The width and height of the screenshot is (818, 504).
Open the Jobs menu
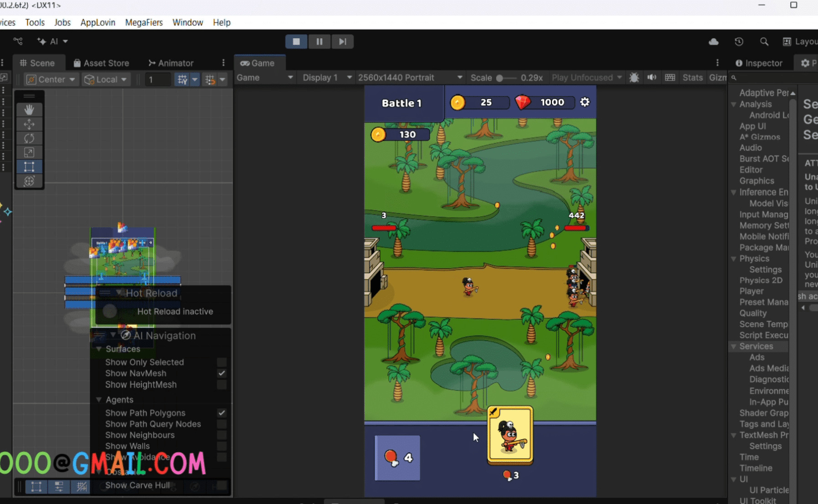coord(62,22)
